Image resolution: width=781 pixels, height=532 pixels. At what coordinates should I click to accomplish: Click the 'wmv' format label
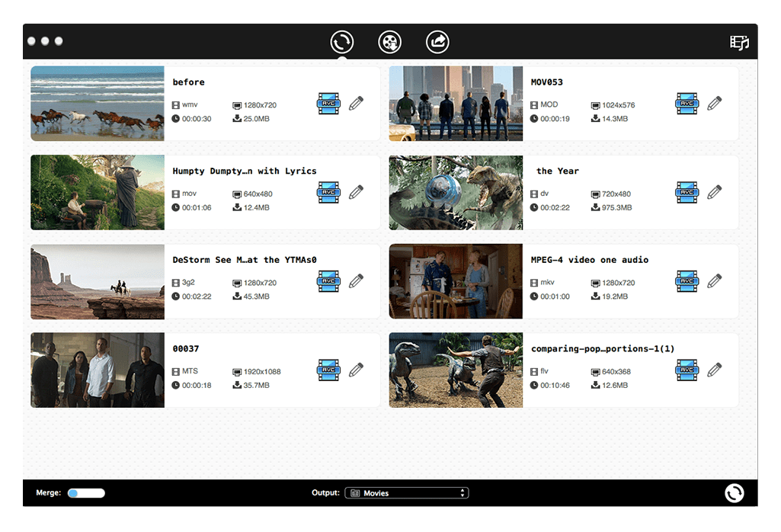190,104
